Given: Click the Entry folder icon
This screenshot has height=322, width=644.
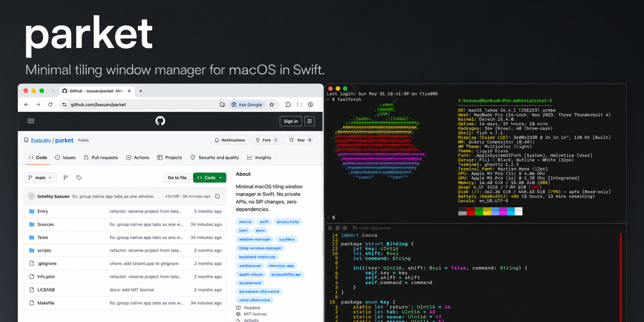Looking at the screenshot, I should tap(32, 211).
